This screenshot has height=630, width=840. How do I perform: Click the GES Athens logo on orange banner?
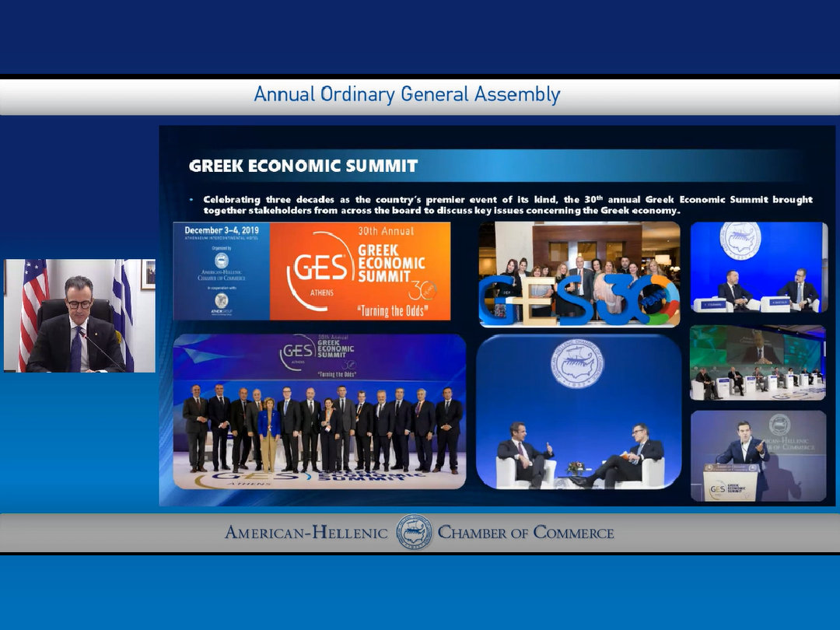(x=318, y=269)
